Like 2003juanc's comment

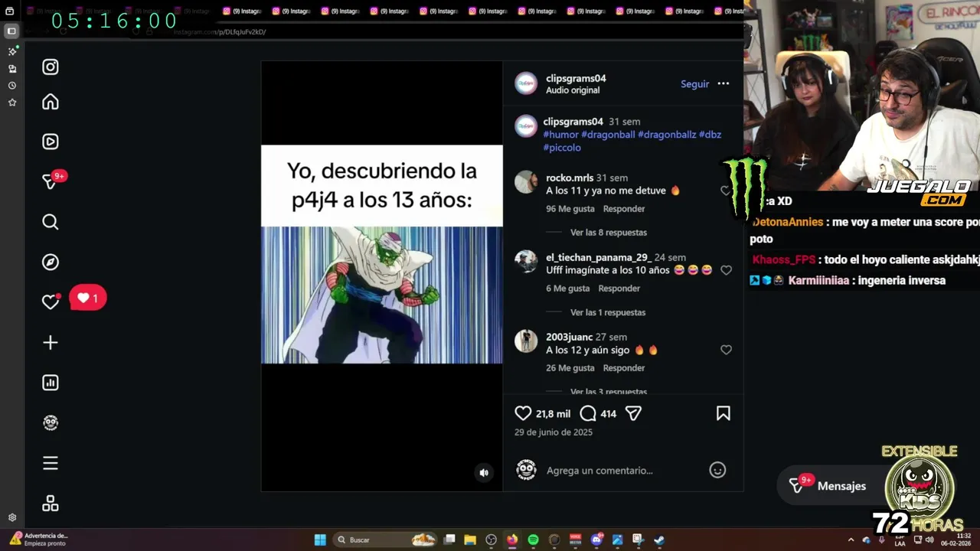[x=726, y=350]
